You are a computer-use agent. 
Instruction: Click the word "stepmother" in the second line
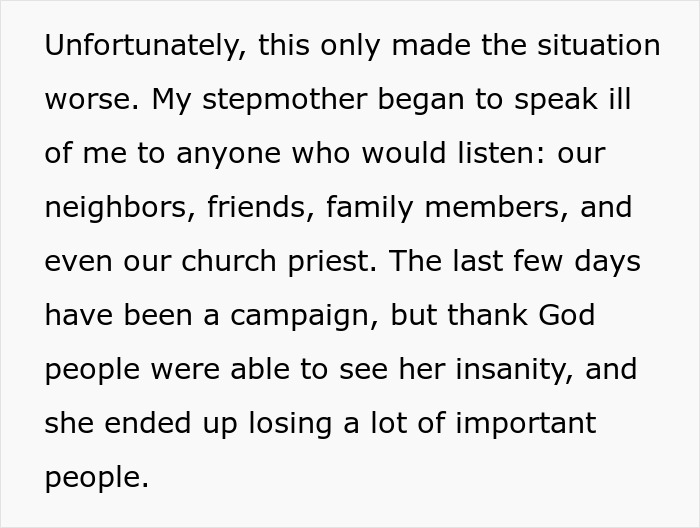coord(285,100)
